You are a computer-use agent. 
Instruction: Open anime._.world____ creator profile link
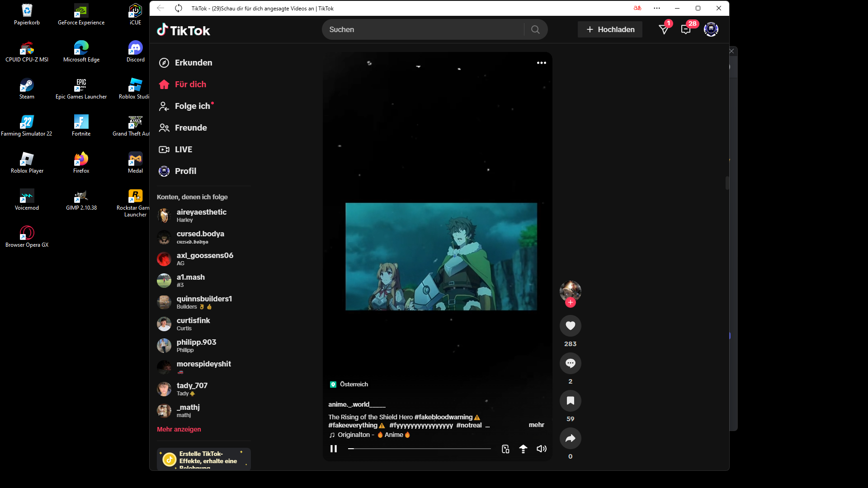click(x=357, y=404)
